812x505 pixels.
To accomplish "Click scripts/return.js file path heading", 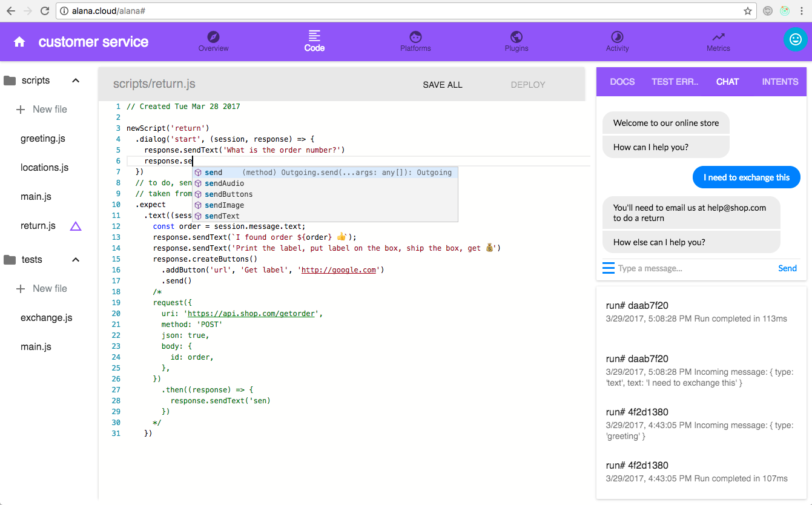I will tap(154, 84).
